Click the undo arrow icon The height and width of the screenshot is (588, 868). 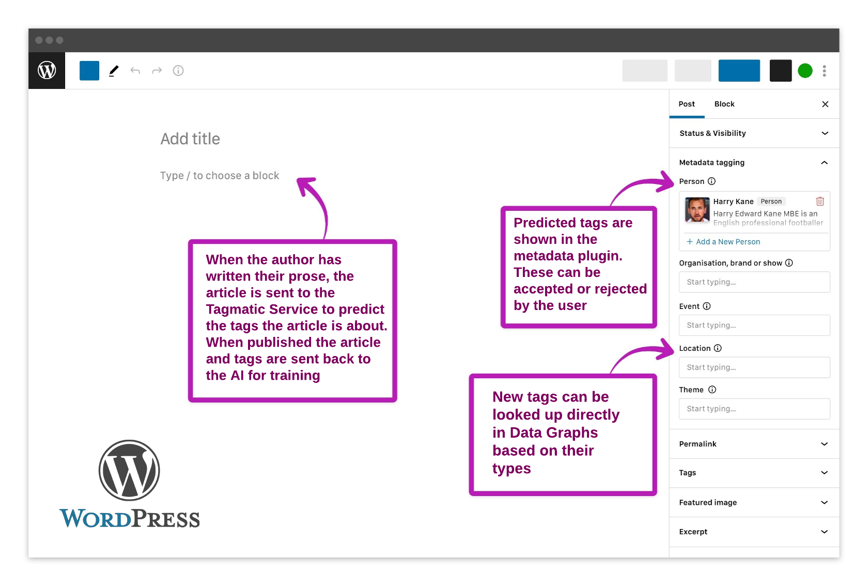135,71
